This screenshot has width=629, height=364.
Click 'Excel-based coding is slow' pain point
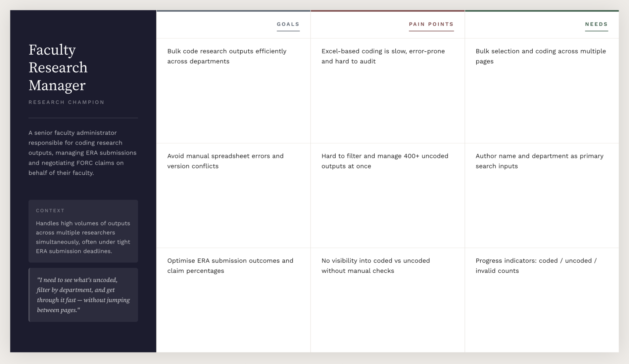click(x=383, y=56)
